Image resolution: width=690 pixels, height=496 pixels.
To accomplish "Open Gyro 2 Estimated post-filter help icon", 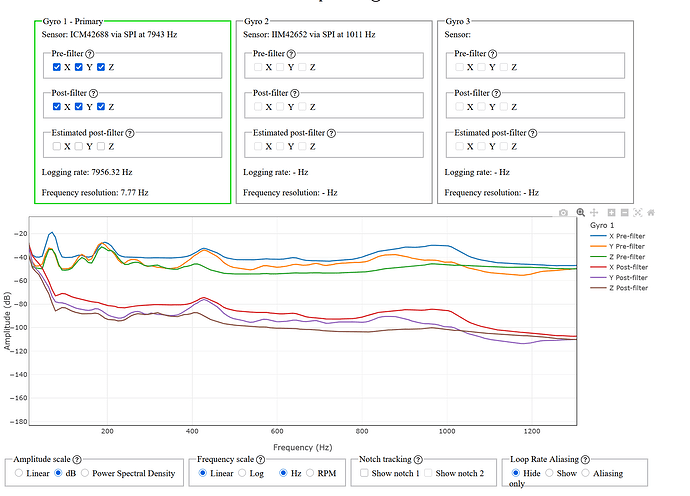I will click(331, 133).
